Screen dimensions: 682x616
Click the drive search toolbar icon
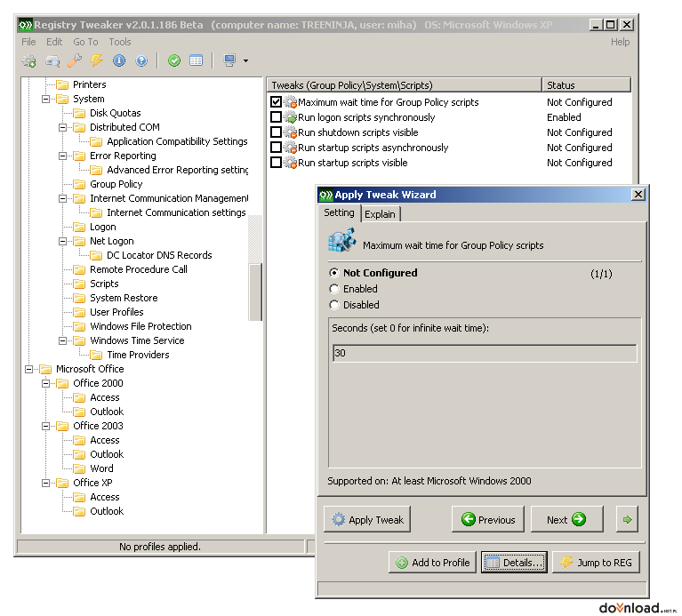pyautogui.click(x=52, y=60)
